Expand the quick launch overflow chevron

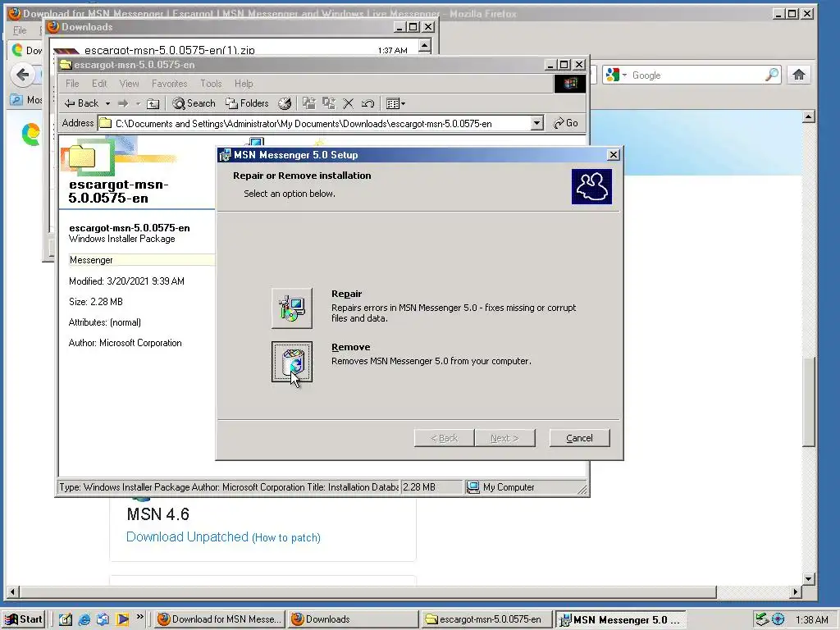pyautogui.click(x=139, y=617)
